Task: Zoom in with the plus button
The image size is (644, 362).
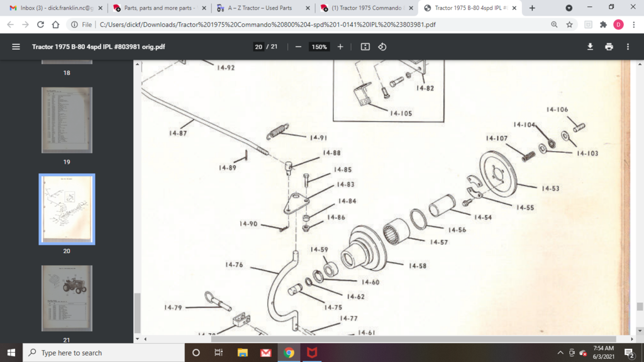Action: [x=340, y=47]
